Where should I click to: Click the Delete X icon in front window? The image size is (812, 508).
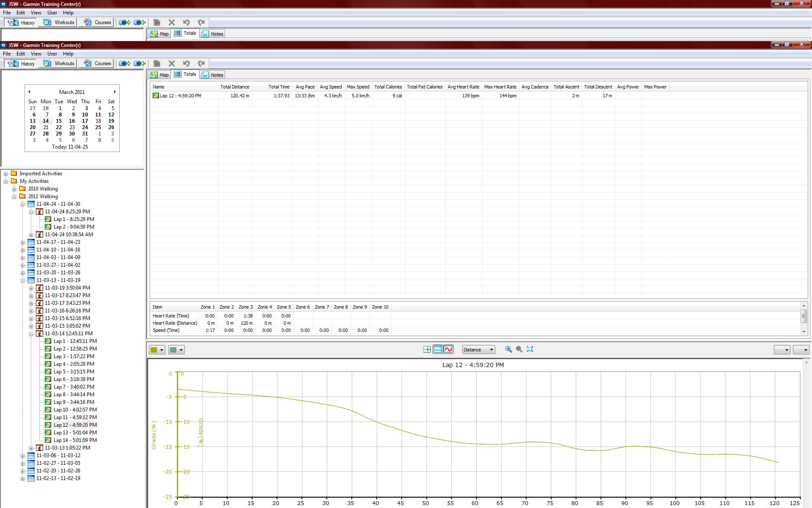point(172,63)
